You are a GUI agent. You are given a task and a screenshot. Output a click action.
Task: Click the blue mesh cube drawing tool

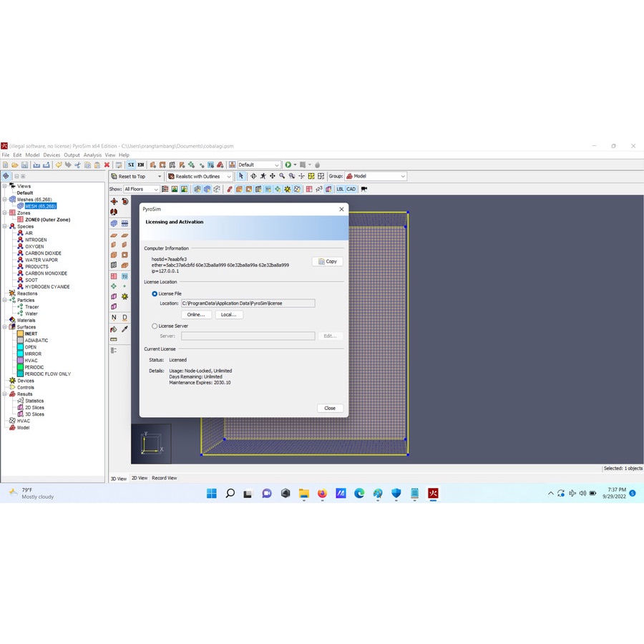(x=114, y=223)
